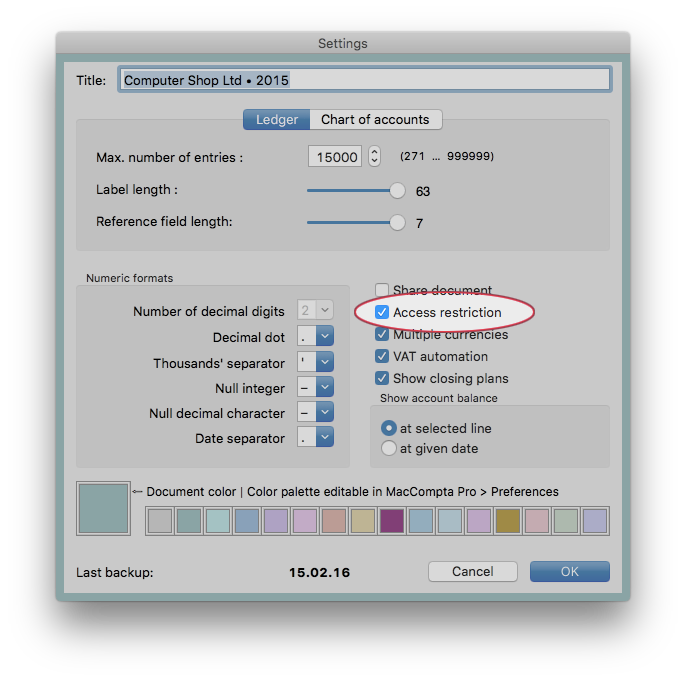The height and width of the screenshot is (681, 686).
Task: Click the Title text field
Action: coord(364,80)
